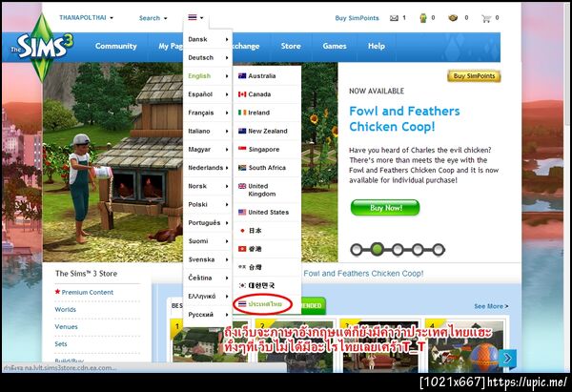Expand Deutsch language submenu
Screen dimensions: 572x392
coord(208,57)
